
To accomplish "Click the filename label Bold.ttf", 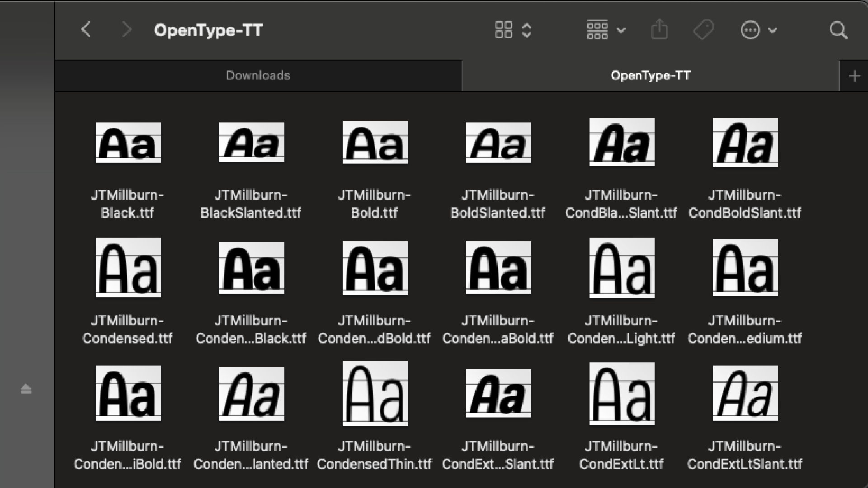I will point(374,213).
